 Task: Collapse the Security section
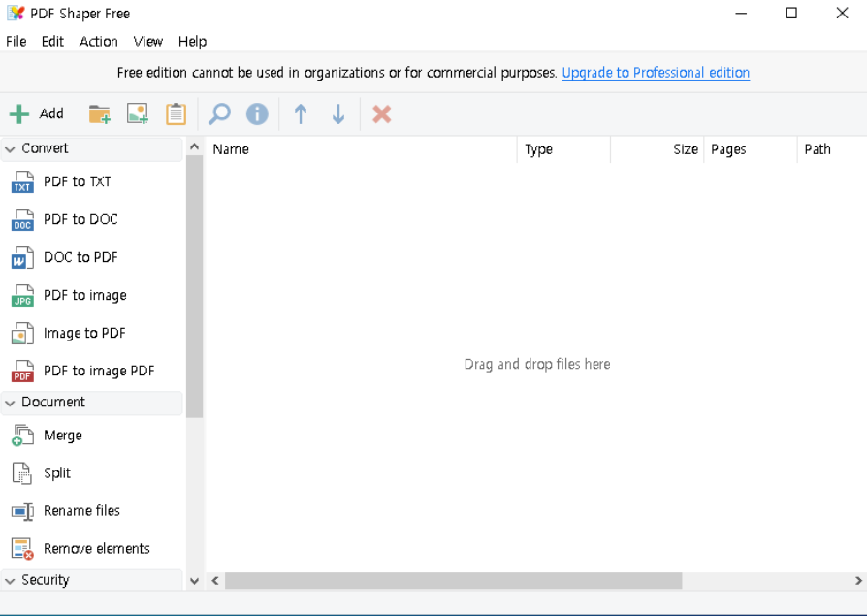(10, 581)
